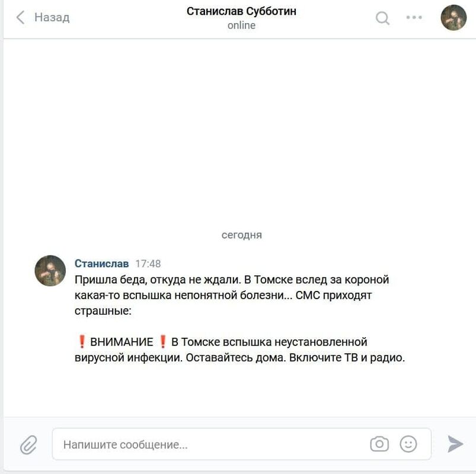
Task: Open the camera photo attachment icon
Action: pos(379,444)
